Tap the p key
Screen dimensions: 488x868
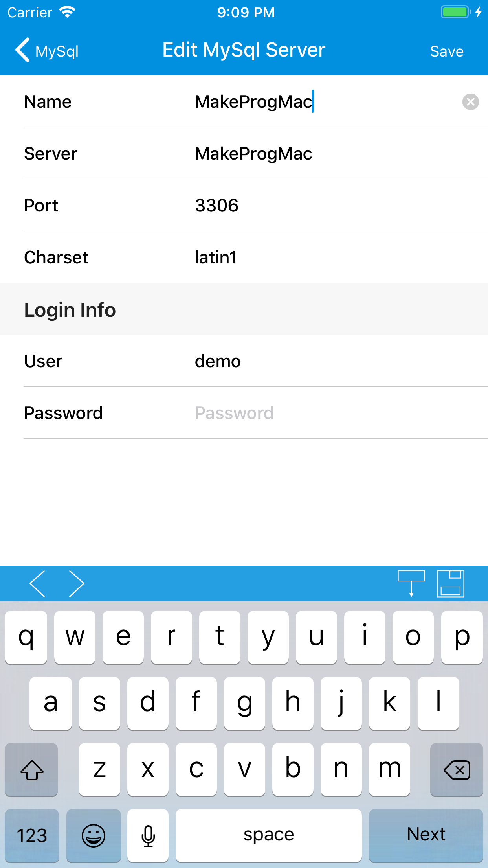pyautogui.click(x=462, y=637)
